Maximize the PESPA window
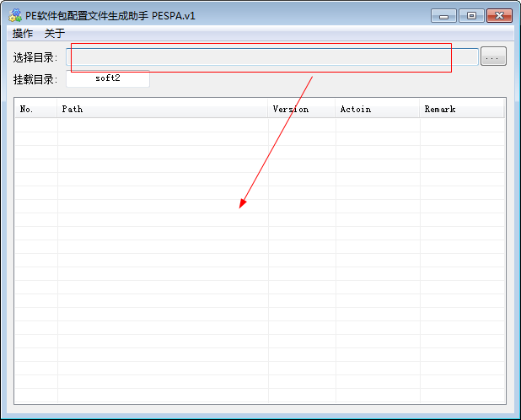 471,16
